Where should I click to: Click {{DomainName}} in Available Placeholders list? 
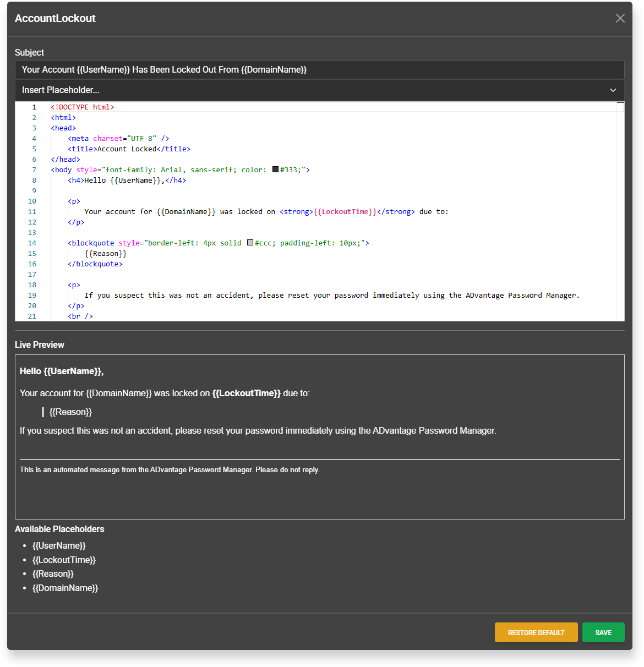tap(65, 588)
